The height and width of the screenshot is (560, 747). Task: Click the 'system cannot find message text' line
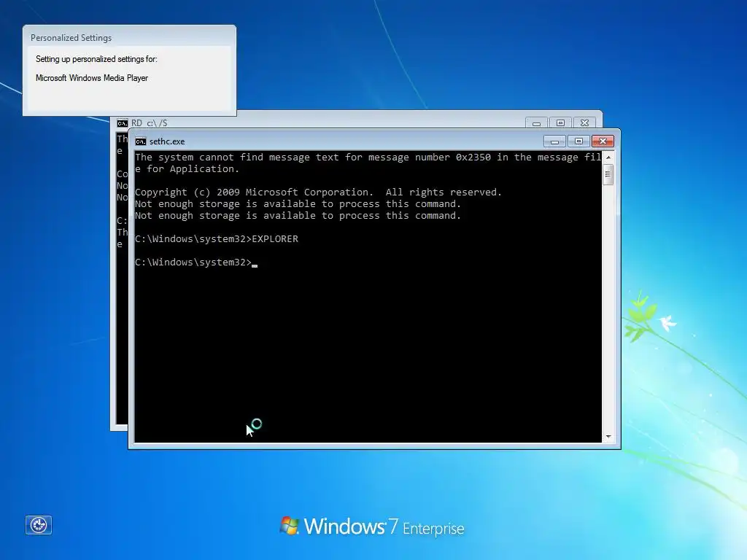pyautogui.click(x=368, y=163)
